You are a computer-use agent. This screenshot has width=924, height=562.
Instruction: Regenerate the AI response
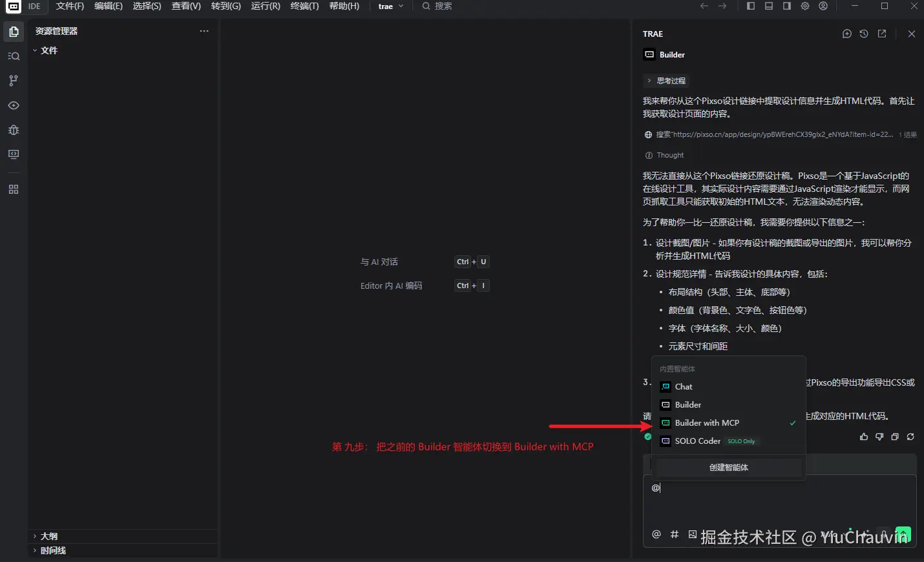click(x=910, y=437)
